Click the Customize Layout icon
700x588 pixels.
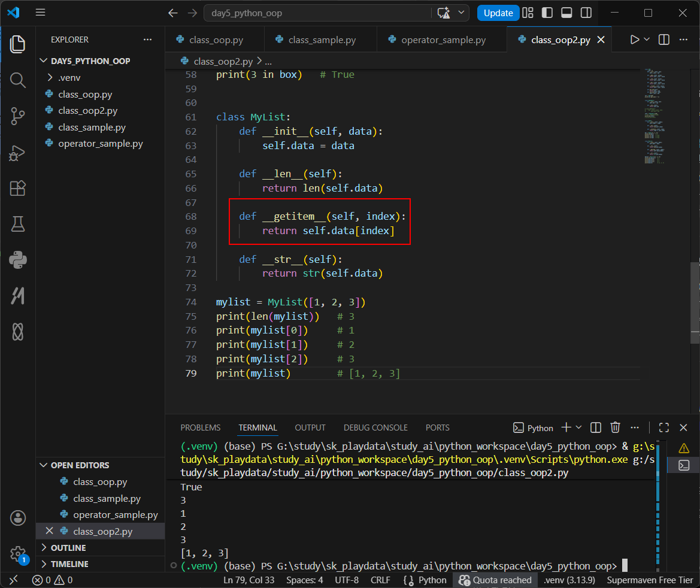(528, 13)
